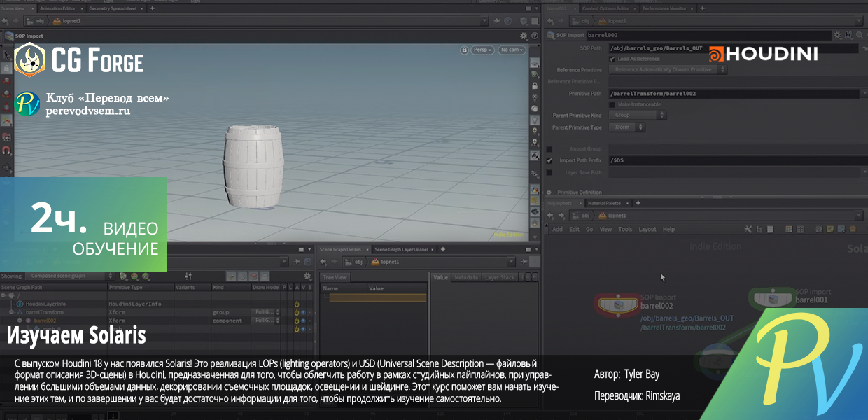868x420 pixels.
Task: Open the View menu in network editor
Action: click(605, 229)
